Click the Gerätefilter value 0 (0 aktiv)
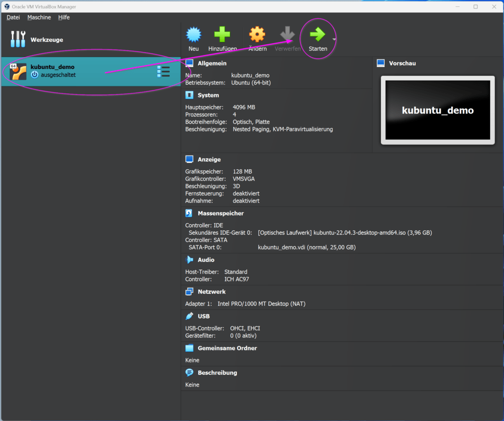Image resolution: width=504 pixels, height=421 pixels. 243,335
